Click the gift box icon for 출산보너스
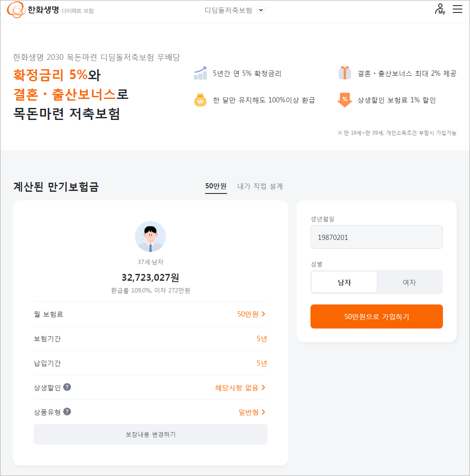The height and width of the screenshot is (476, 470). [344, 73]
